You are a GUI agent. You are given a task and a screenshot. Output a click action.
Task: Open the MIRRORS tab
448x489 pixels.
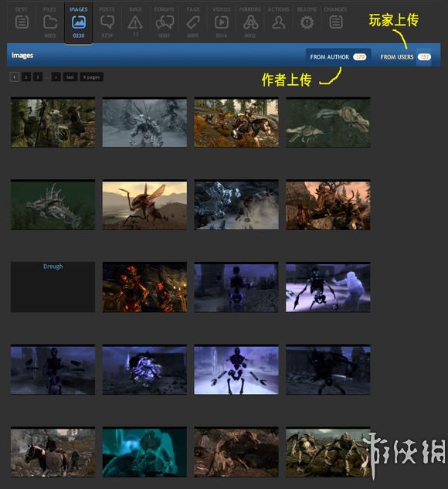point(250,22)
